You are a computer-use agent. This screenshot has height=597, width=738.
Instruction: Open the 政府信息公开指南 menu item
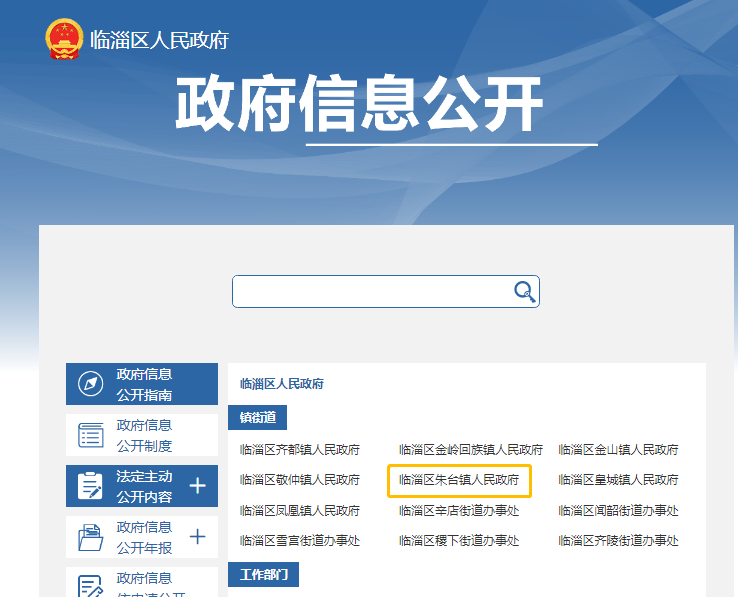click(144, 384)
